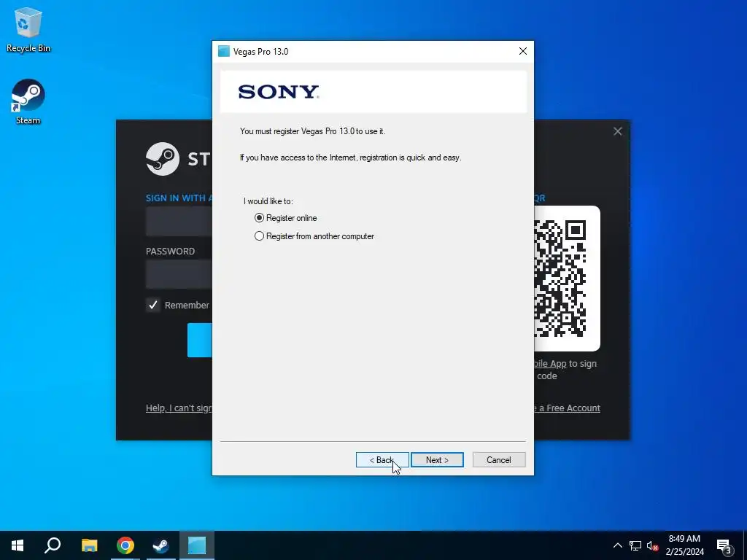
Task: Open Steam's Create a Free Account link
Action: [567, 408]
